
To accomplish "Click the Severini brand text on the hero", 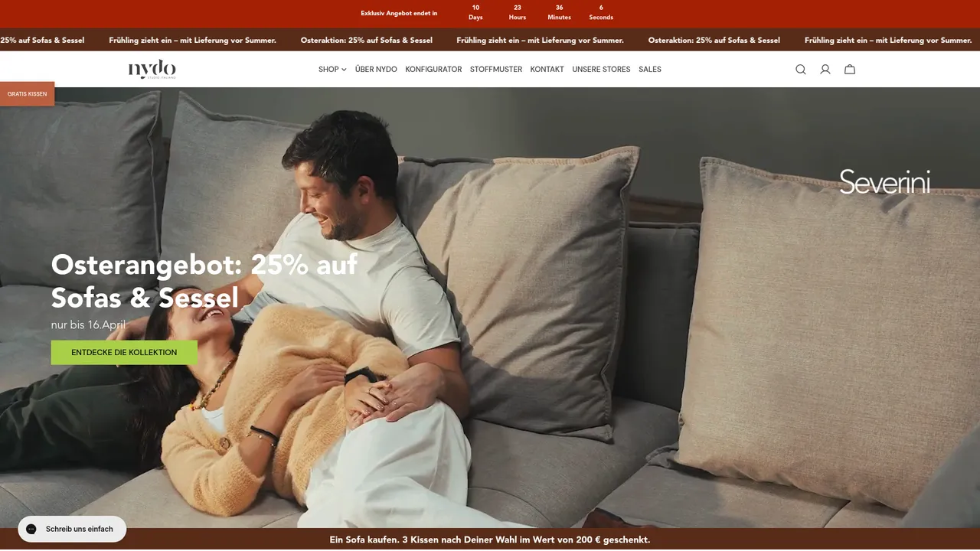I will [x=884, y=182].
